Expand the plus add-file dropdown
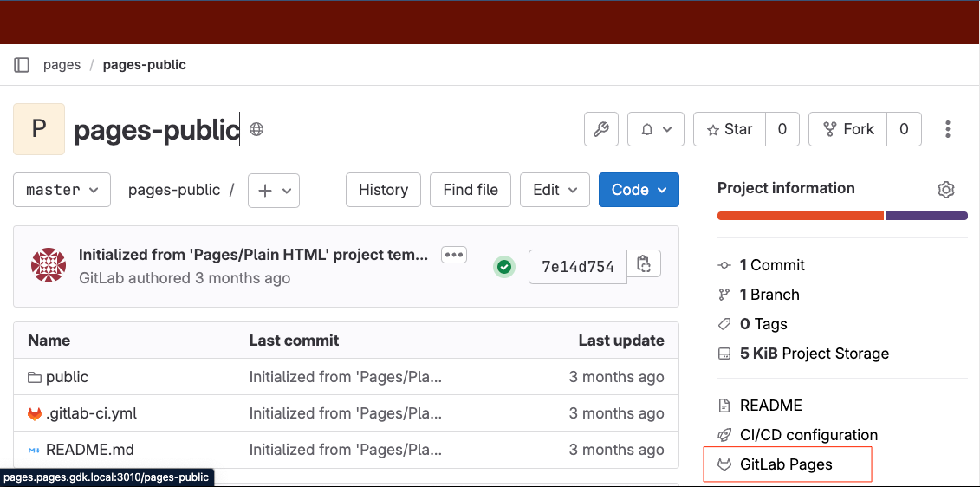The height and width of the screenshot is (487, 980). click(x=274, y=191)
